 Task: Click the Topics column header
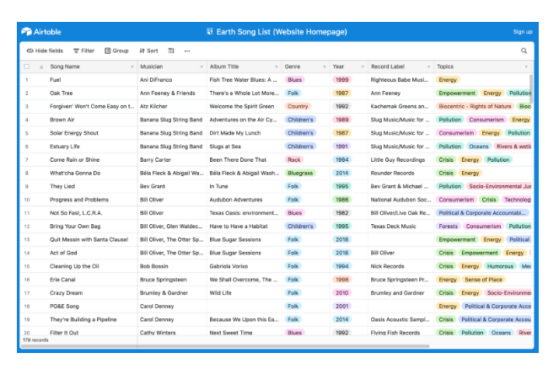click(483, 67)
